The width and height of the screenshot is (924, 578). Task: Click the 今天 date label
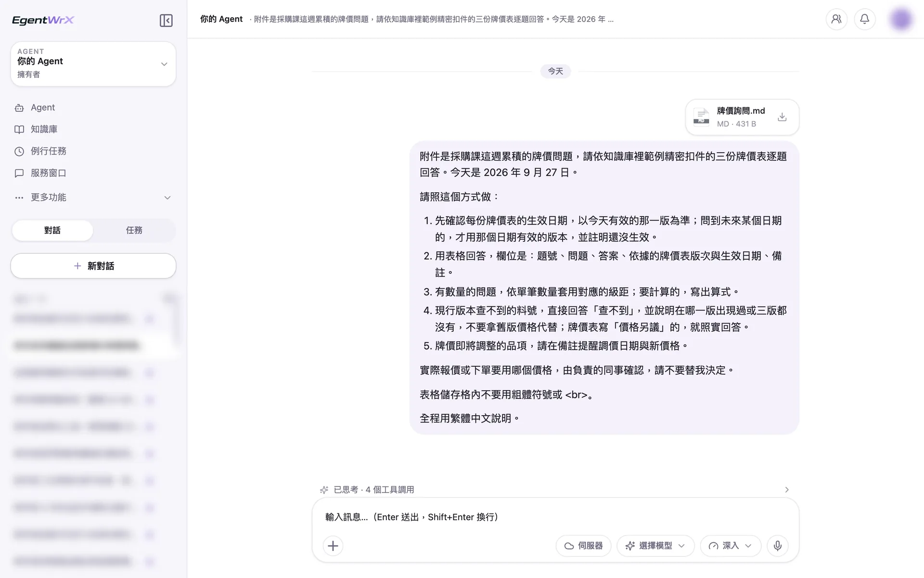[x=555, y=71]
